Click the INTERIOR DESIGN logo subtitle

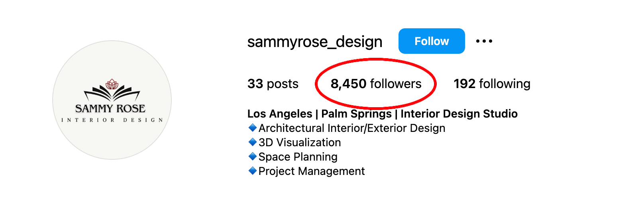pos(112,120)
